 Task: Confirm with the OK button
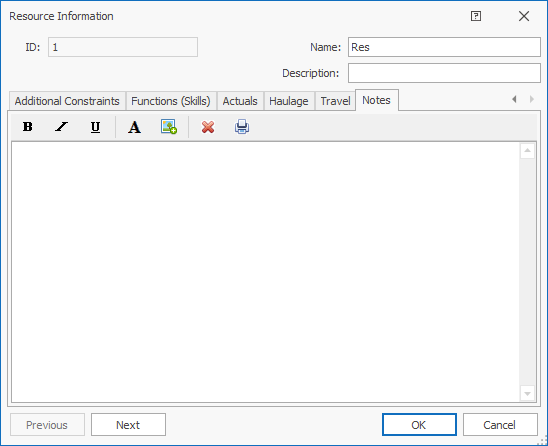tap(419, 425)
